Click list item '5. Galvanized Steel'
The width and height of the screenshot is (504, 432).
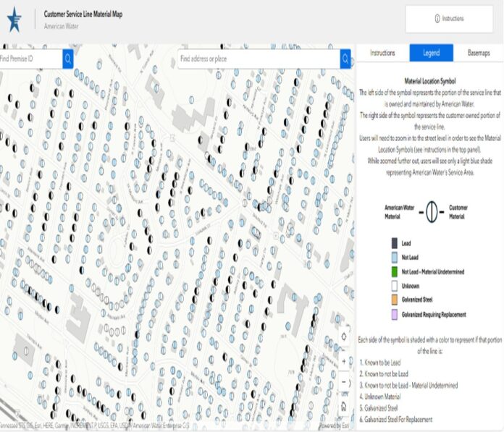point(378,408)
